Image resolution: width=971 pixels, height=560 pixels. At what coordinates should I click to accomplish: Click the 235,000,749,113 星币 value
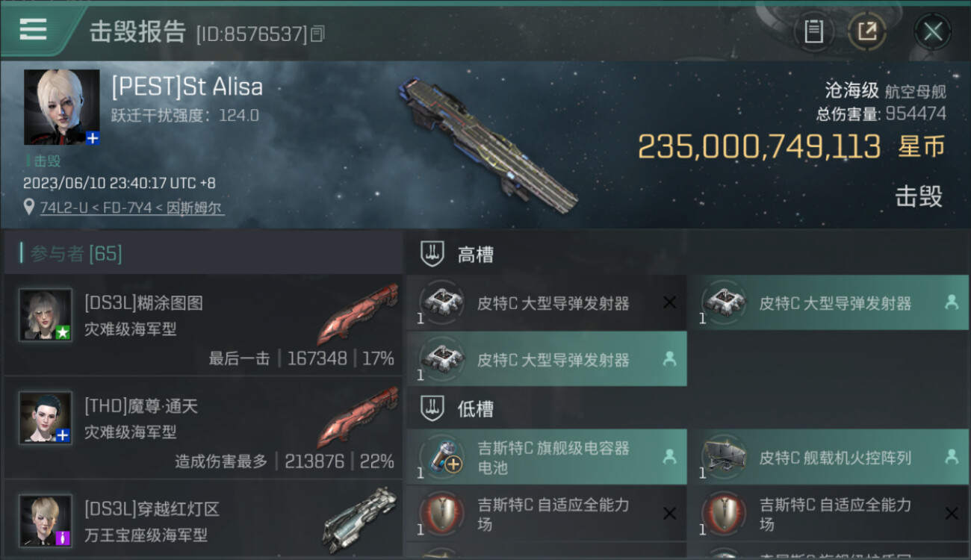click(x=791, y=146)
